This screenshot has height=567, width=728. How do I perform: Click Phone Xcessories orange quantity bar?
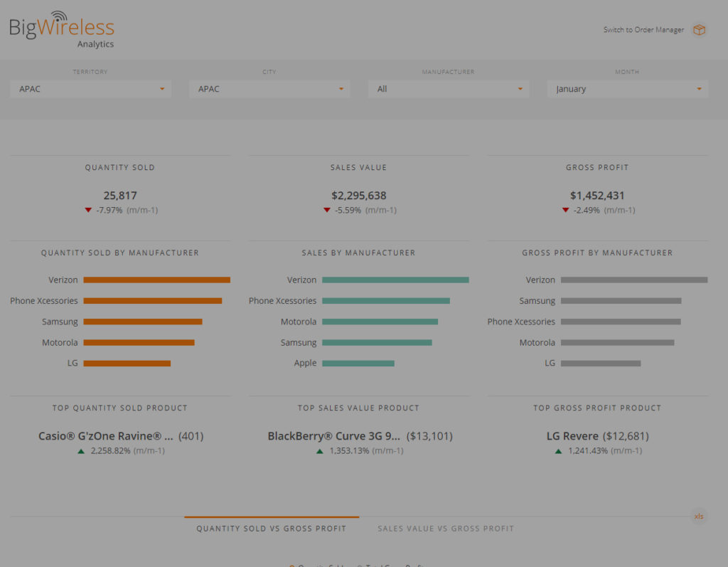tap(153, 301)
